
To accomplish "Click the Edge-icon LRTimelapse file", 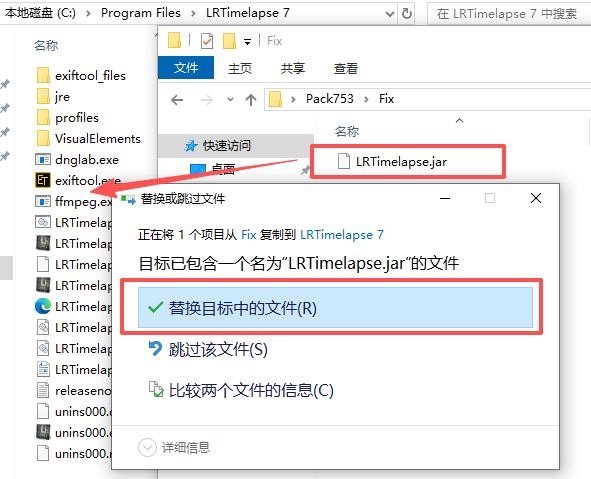I will (x=43, y=306).
